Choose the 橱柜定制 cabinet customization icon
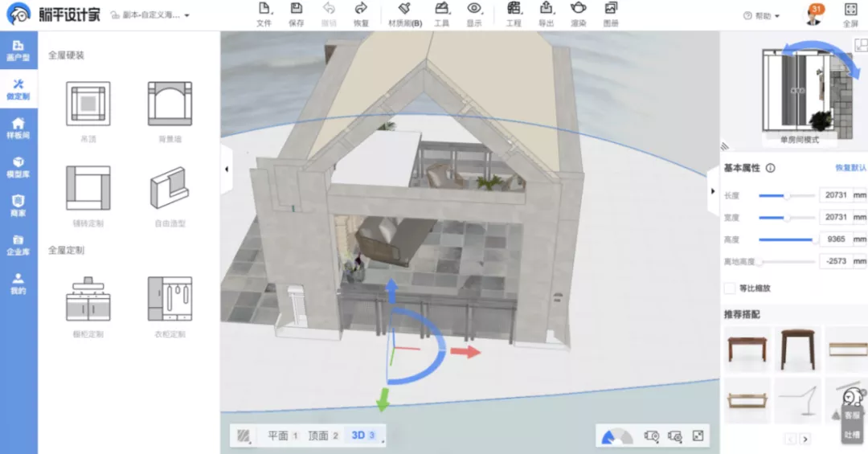The image size is (868, 454). click(88, 299)
